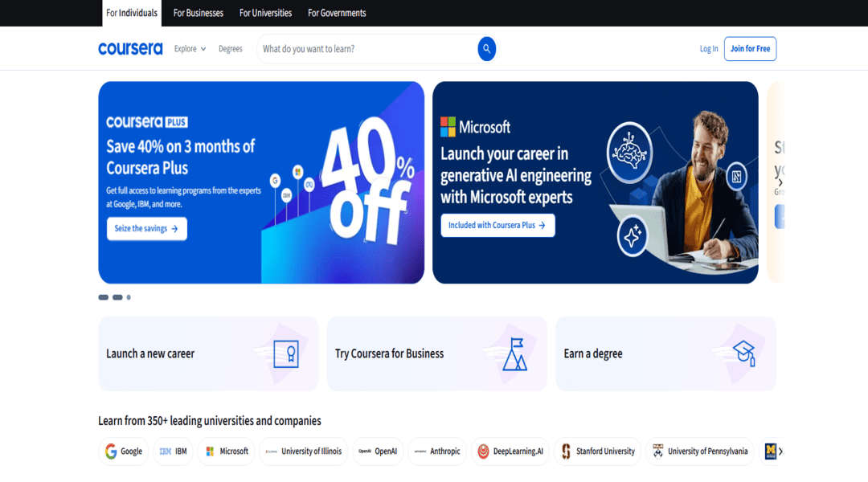Select the Google partner chip
The width and height of the screenshot is (868, 482).
[x=124, y=451]
